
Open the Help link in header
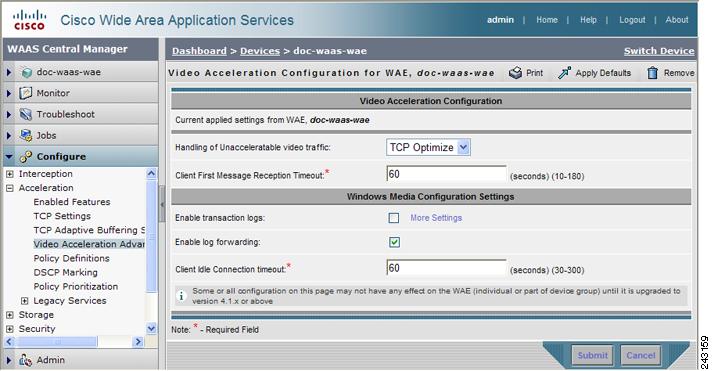(588, 20)
